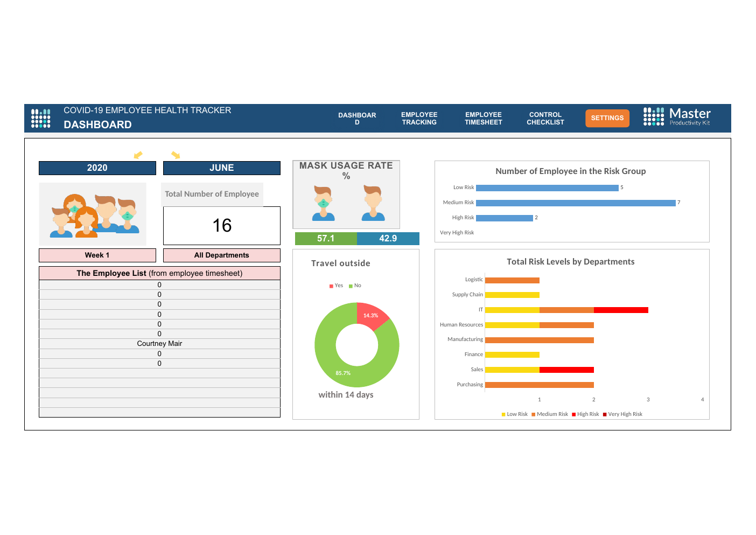Open the DASHBOARD navigation tab
Image resolution: width=756 pixels, height=535 pixels.
[357, 119]
